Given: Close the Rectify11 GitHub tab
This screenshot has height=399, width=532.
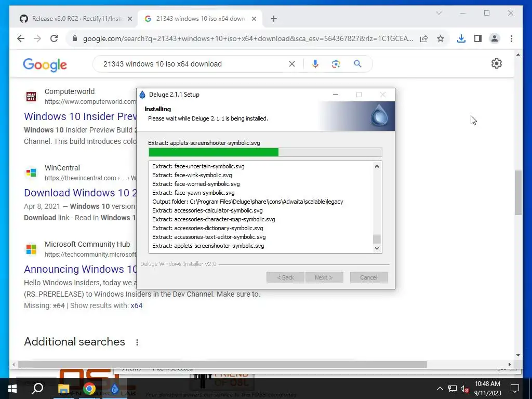Looking at the screenshot, I should 129,19.
